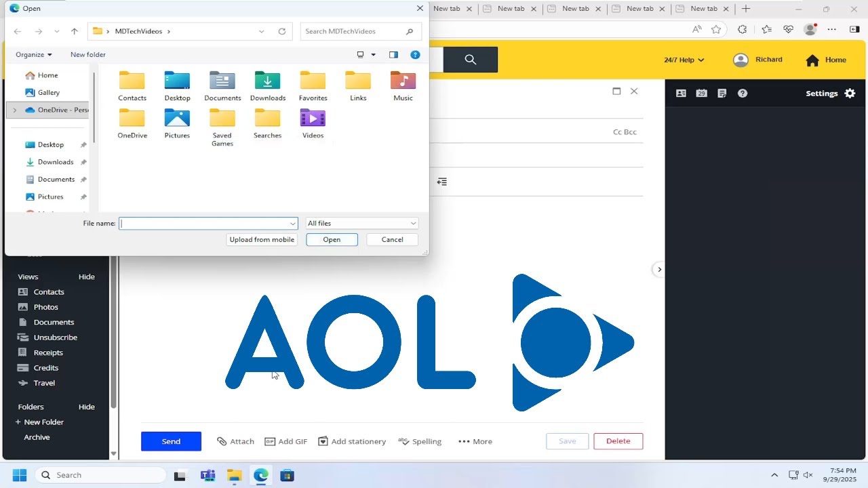
Task: Click Attach in compose toolbar
Action: [235, 441]
